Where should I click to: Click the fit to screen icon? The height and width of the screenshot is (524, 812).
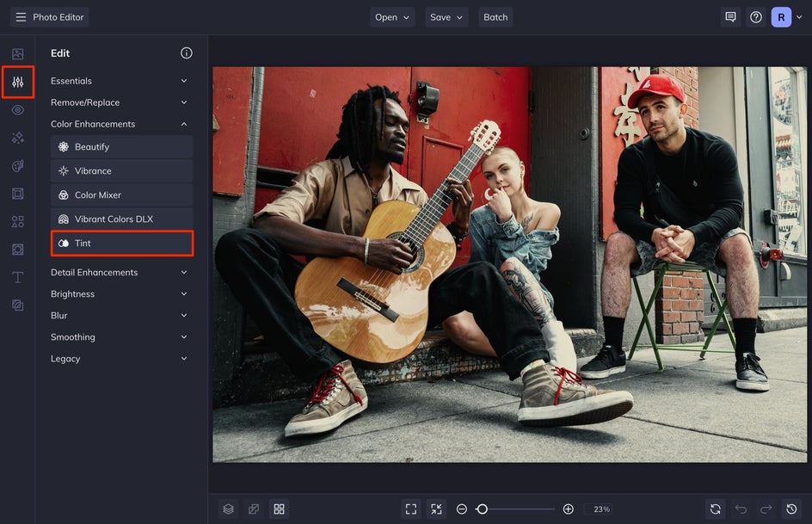point(411,509)
